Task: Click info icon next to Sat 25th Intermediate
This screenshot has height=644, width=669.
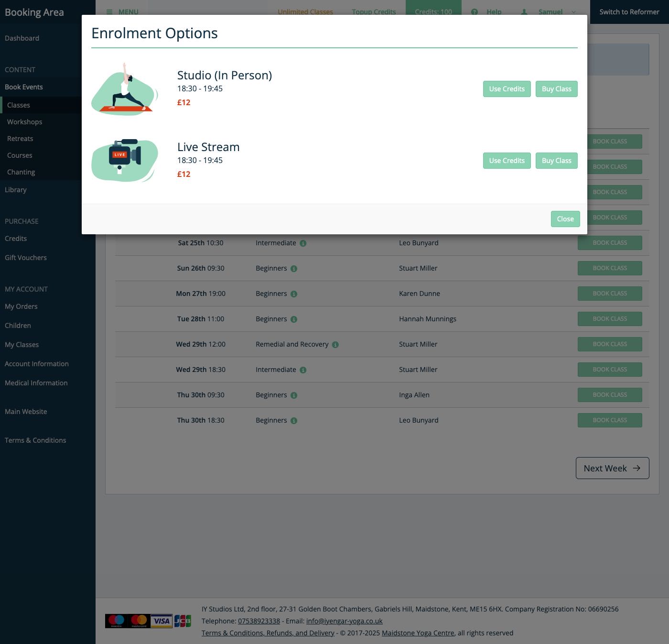Action: click(303, 243)
